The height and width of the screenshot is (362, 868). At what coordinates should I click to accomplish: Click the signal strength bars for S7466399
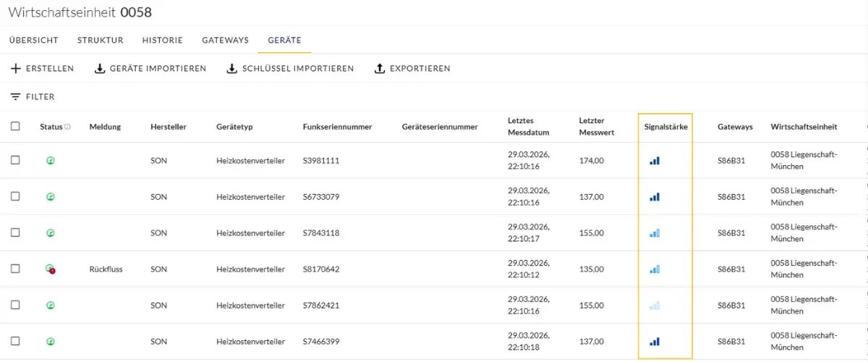[655, 342]
